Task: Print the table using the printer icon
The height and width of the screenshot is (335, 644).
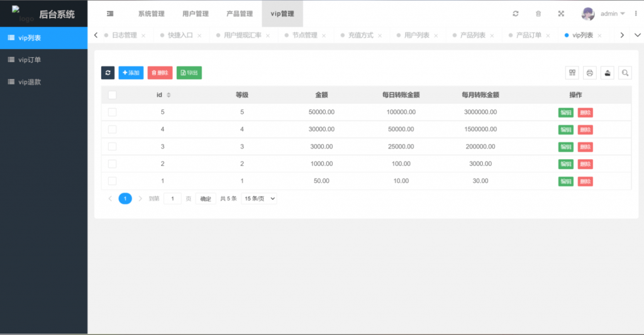Action: point(590,73)
